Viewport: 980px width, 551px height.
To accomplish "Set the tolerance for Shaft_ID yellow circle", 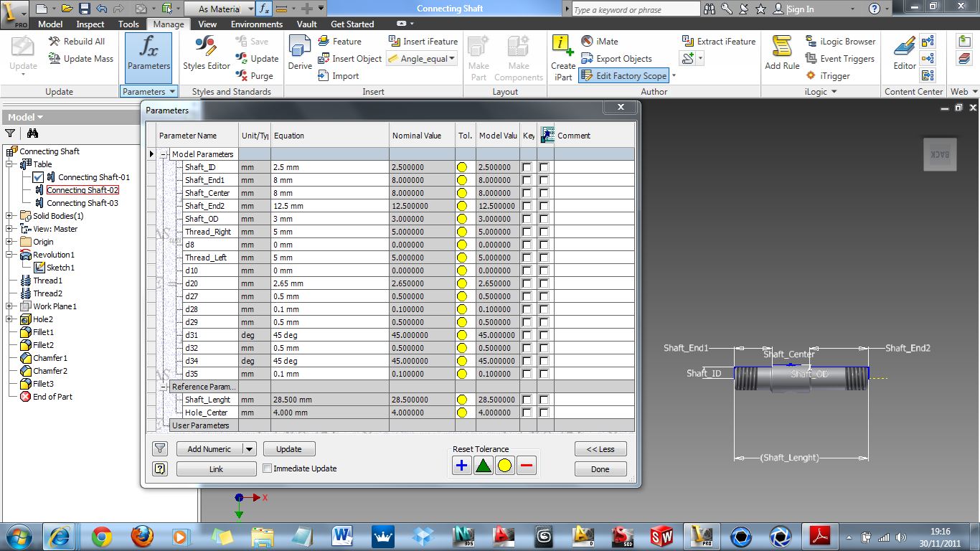I will point(461,167).
